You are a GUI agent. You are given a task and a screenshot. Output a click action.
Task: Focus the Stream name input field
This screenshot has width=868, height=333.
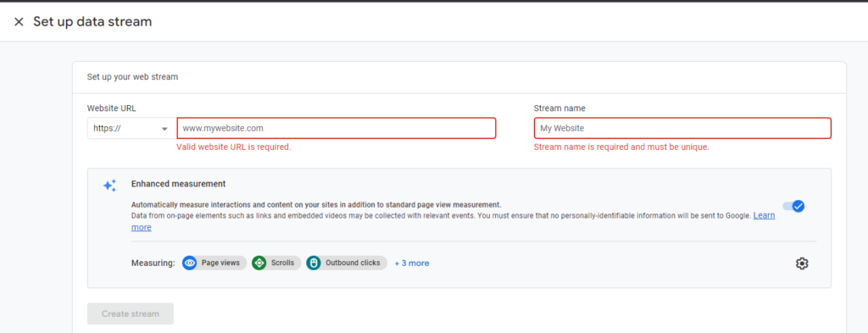[682, 128]
